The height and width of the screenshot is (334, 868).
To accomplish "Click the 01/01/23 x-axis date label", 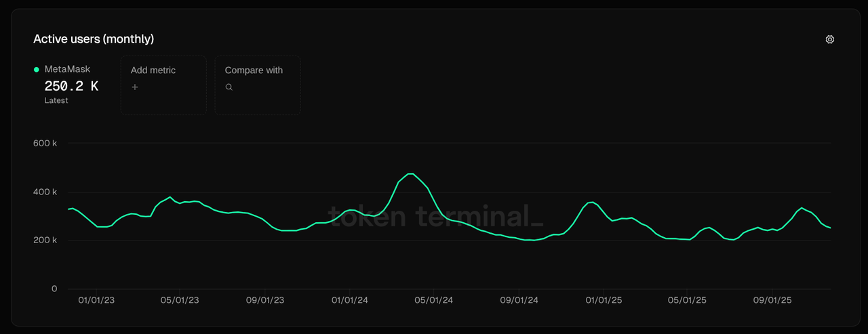I will (x=96, y=299).
